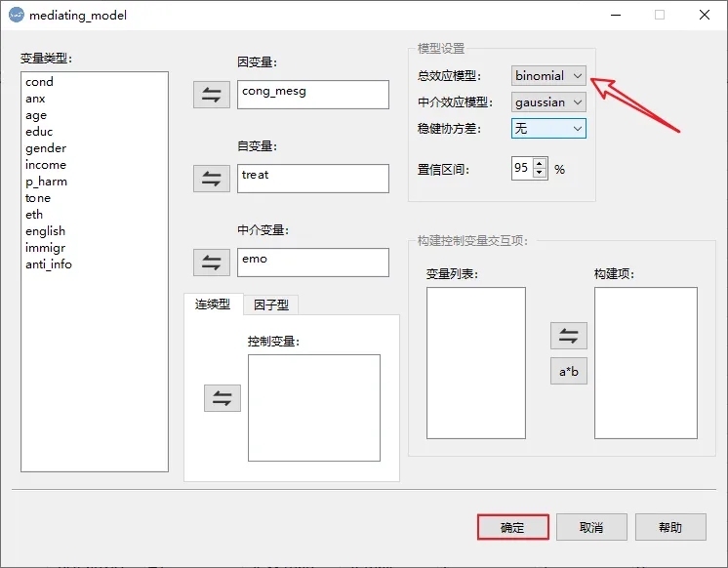Select the anx variable in the list
The height and width of the screenshot is (568, 728).
pos(36,99)
